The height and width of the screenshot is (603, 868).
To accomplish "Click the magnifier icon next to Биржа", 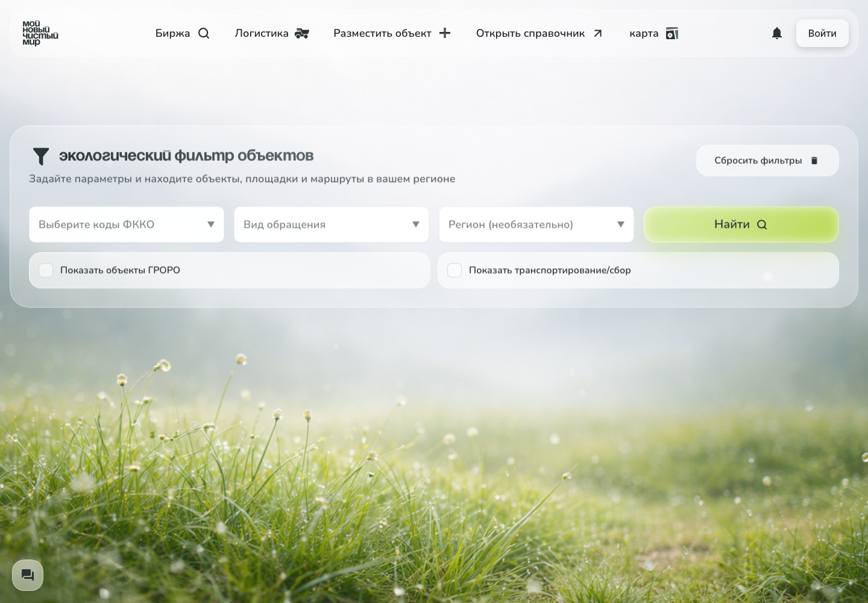I will click(204, 33).
